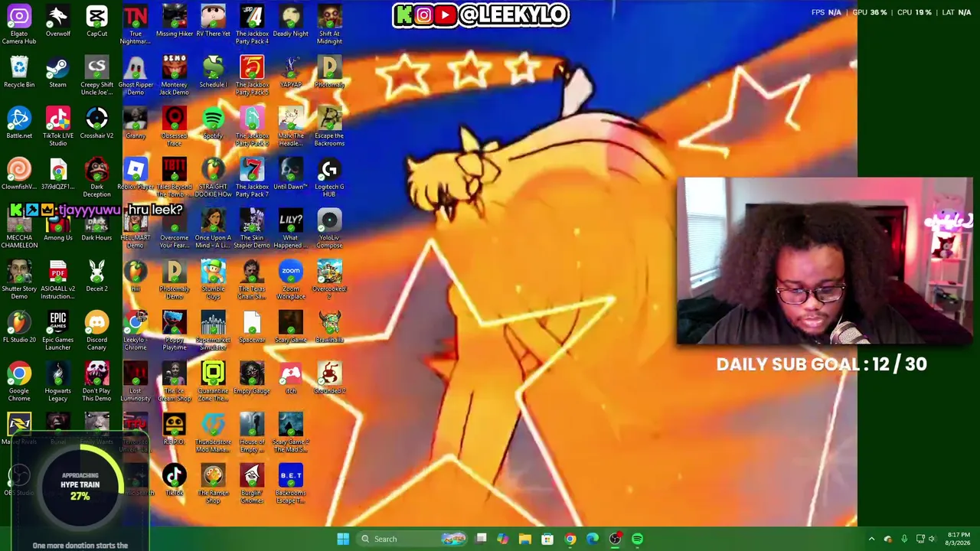
Task: Switch to Chrome on the taskbar
Action: coord(570,539)
